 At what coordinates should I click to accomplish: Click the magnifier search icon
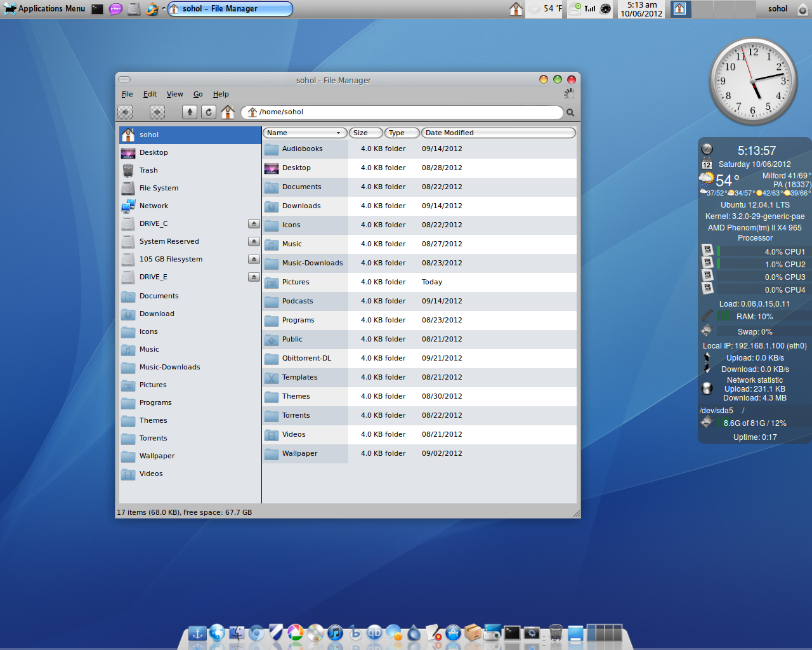[x=570, y=112]
